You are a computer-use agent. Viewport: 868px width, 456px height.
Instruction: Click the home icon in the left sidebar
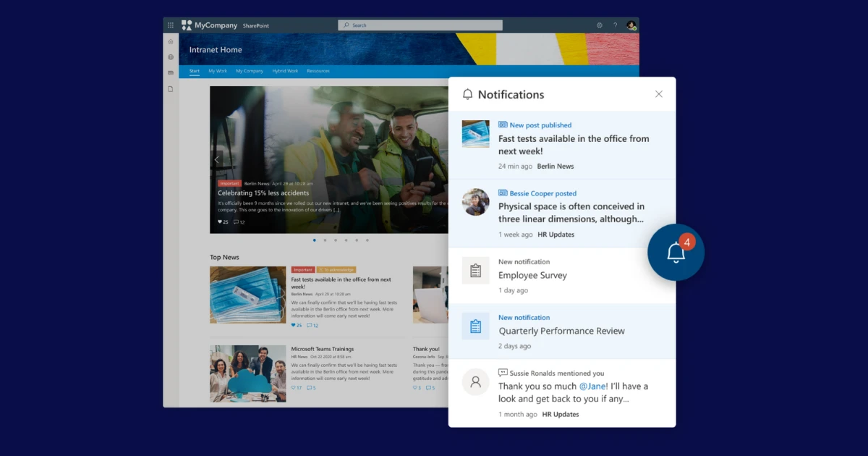pos(171,41)
